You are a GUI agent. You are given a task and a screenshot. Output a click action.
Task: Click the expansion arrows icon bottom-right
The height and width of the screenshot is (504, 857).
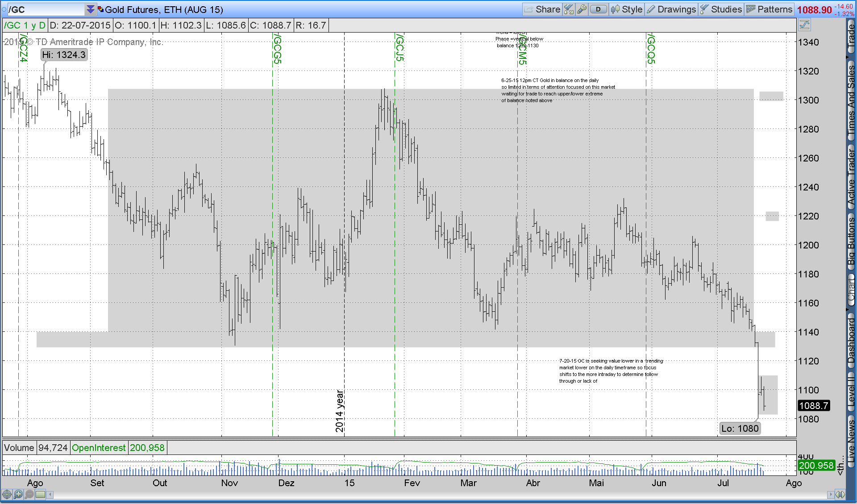pos(840,494)
